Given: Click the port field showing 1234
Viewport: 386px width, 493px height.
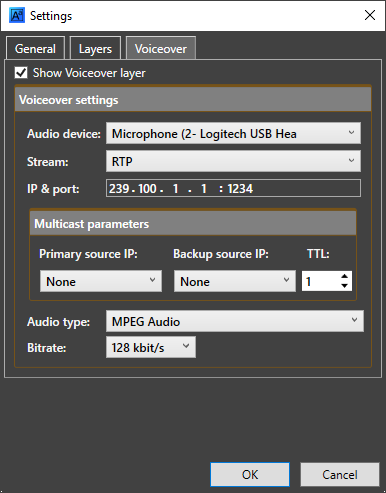Looking at the screenshot, I should click(x=240, y=189).
